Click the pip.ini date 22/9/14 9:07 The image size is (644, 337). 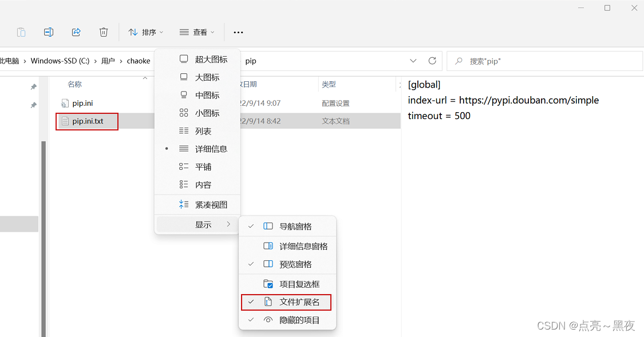pyautogui.click(x=260, y=103)
